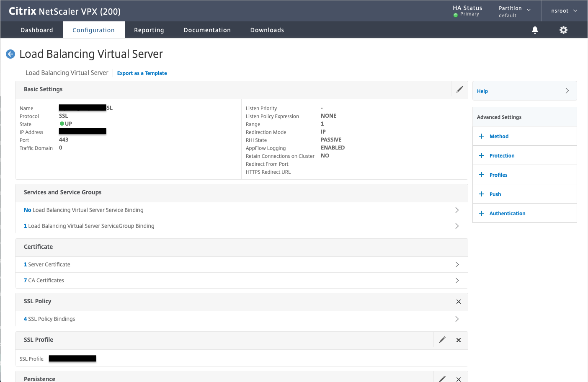
Task: Click the Certificate section heading
Action: [x=38, y=247]
